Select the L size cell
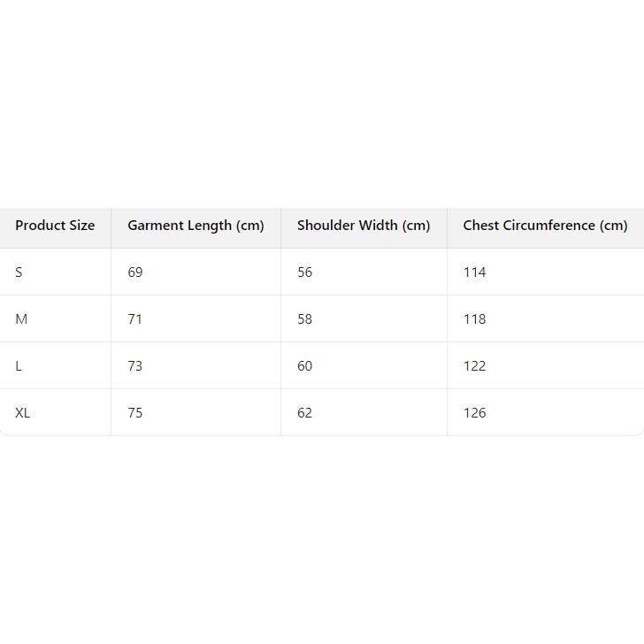 (19, 366)
